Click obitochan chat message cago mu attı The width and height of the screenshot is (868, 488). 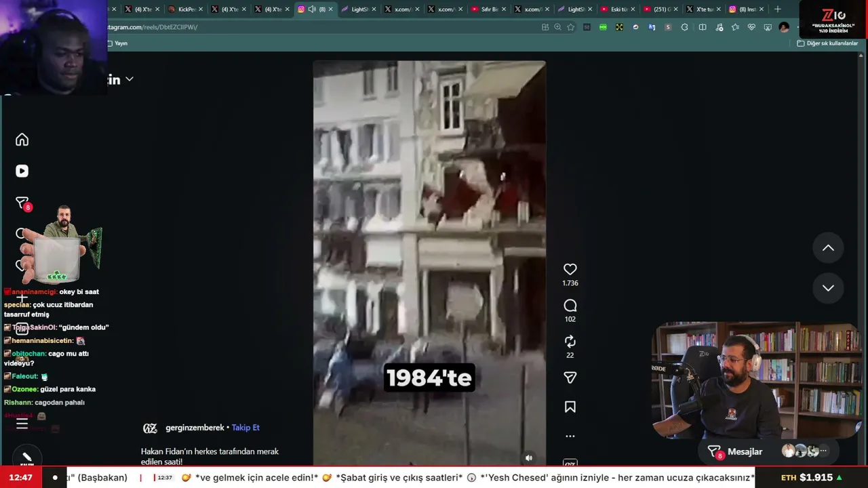pyautogui.click(x=46, y=359)
